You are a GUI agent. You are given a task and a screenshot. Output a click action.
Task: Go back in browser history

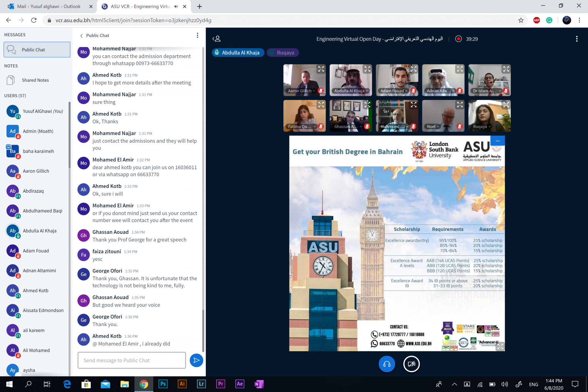click(x=9, y=20)
